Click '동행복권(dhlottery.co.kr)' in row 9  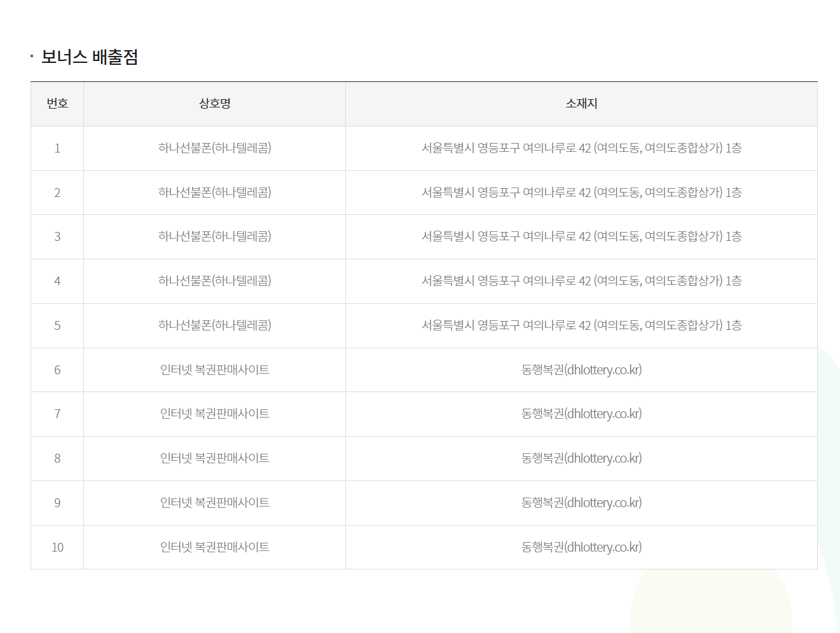tap(582, 503)
